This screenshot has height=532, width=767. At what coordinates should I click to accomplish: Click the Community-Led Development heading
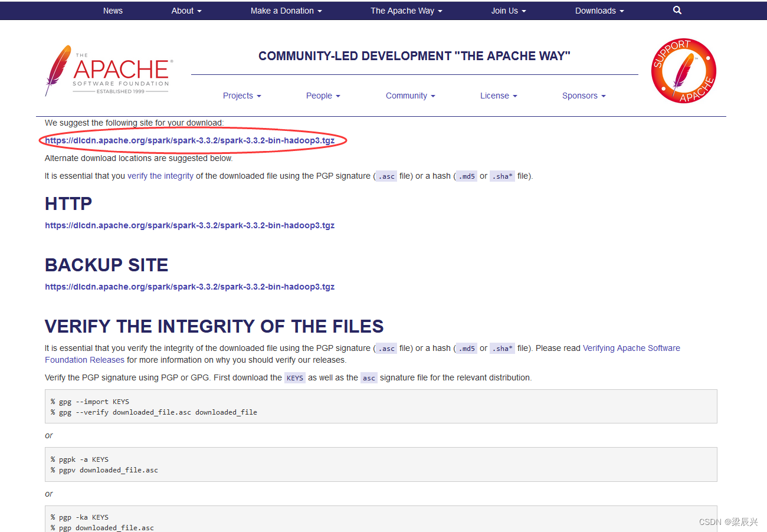click(x=414, y=56)
